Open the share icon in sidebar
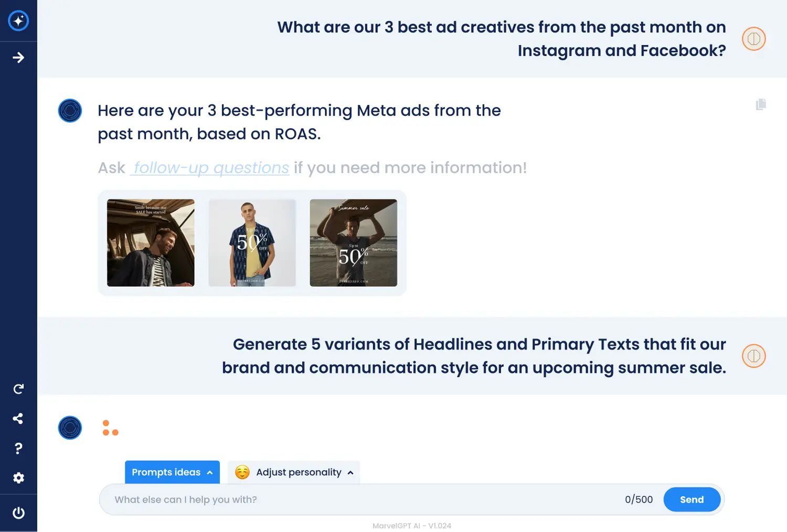The width and height of the screenshot is (787, 532). point(18,419)
